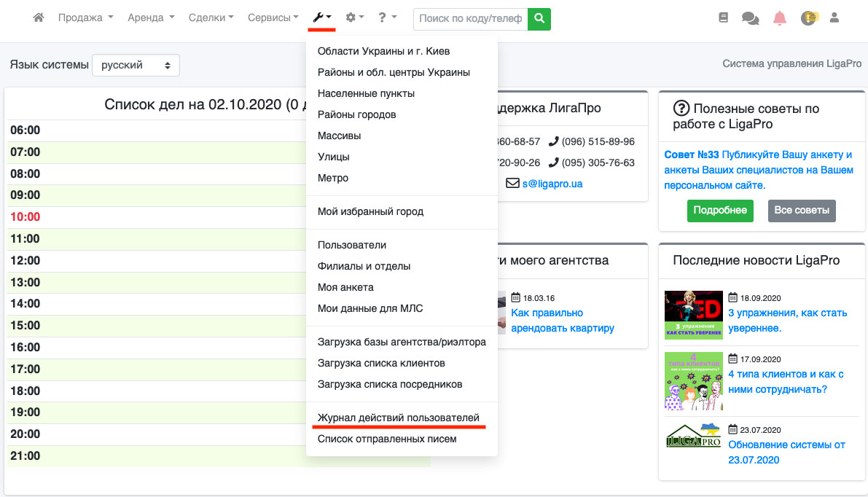This screenshot has height=497, width=868.
Task: Choose Мой избранный город from menu
Action: (370, 211)
